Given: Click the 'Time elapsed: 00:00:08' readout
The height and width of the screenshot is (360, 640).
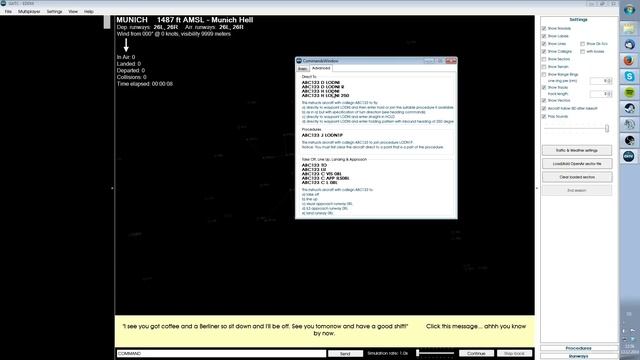Looking at the screenshot, I should pyautogui.click(x=144, y=84).
